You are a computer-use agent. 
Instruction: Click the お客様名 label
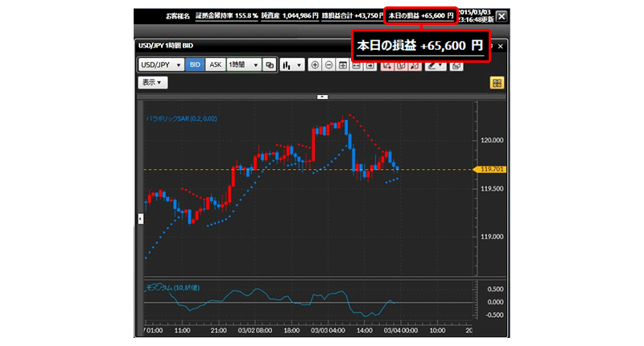pos(178,16)
